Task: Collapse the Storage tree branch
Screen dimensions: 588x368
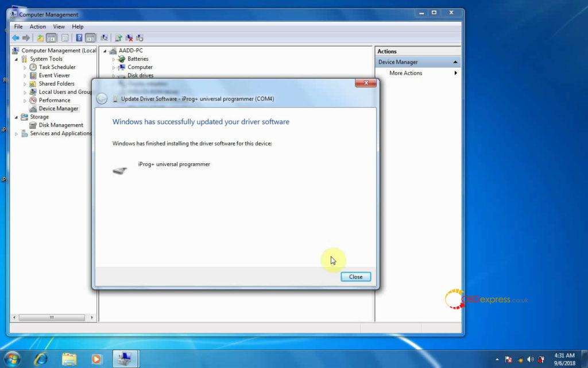Action: 16,117
